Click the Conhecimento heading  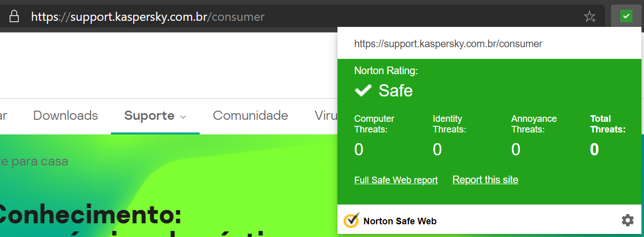90,215
